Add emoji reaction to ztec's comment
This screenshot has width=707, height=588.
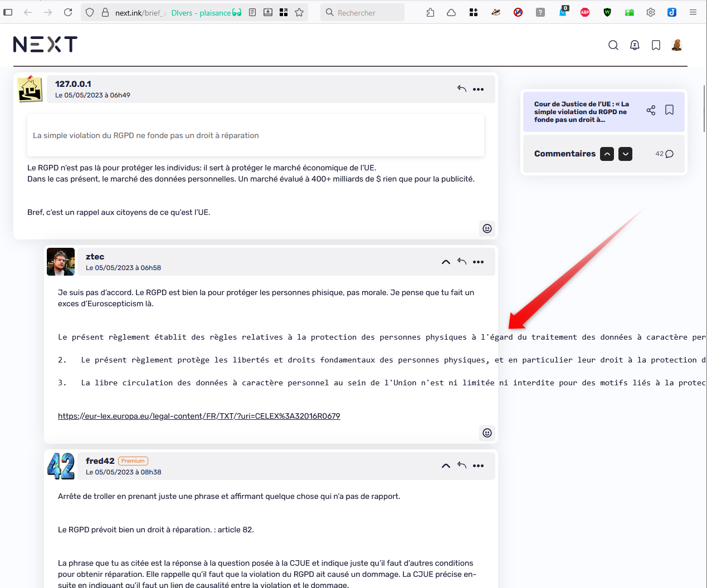(x=487, y=433)
